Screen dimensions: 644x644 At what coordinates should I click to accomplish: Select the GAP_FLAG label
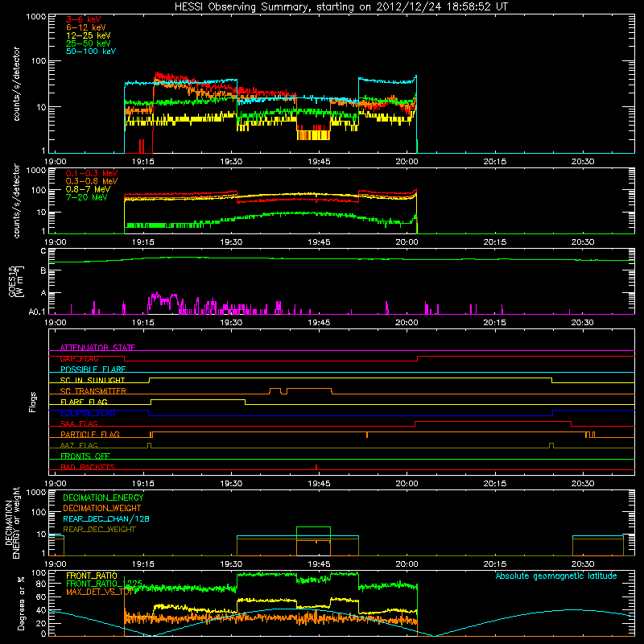(x=79, y=358)
